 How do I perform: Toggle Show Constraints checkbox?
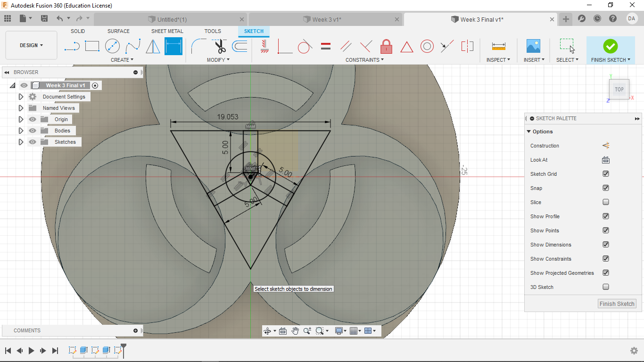606,259
